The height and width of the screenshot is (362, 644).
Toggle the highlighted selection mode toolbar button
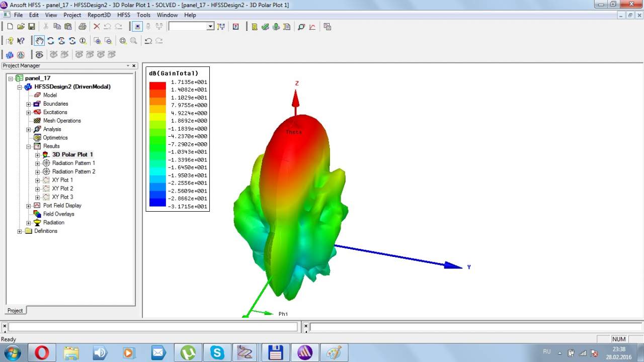pyautogui.click(x=137, y=27)
